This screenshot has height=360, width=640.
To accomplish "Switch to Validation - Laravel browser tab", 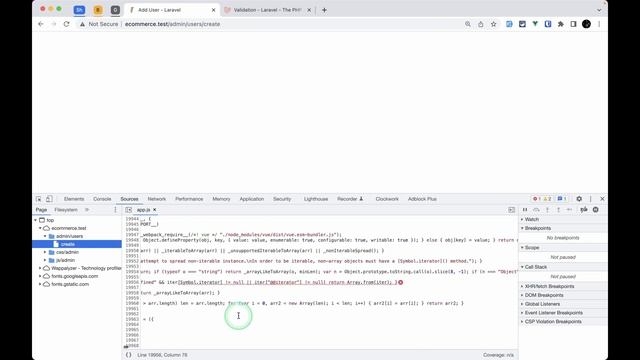I will pyautogui.click(x=267, y=10).
